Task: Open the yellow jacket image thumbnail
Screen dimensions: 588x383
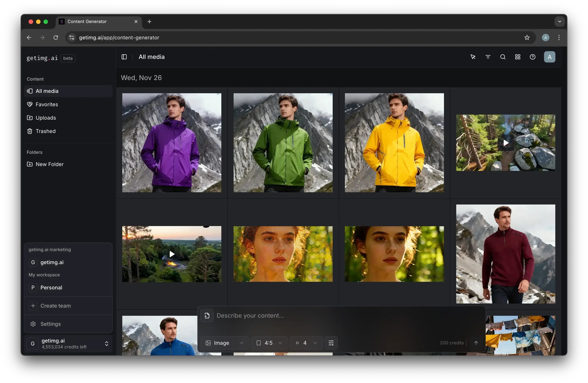Action: click(x=394, y=143)
